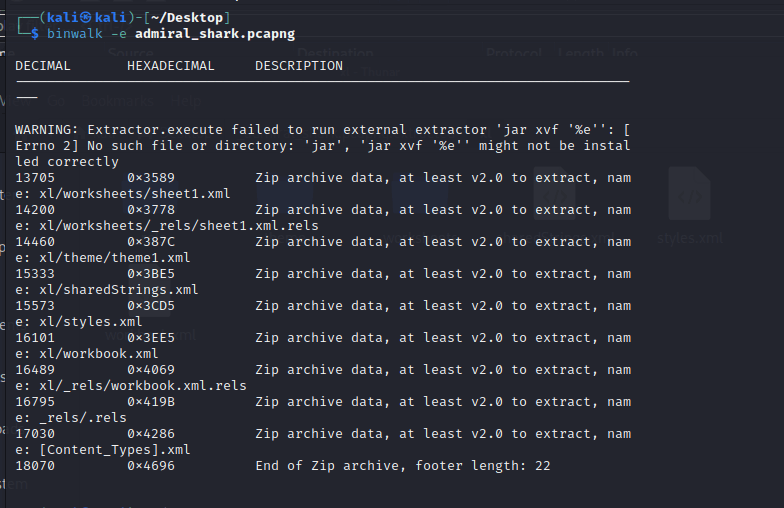The width and height of the screenshot is (784, 508).
Task: Click the binwalk command word
Action: [75, 34]
